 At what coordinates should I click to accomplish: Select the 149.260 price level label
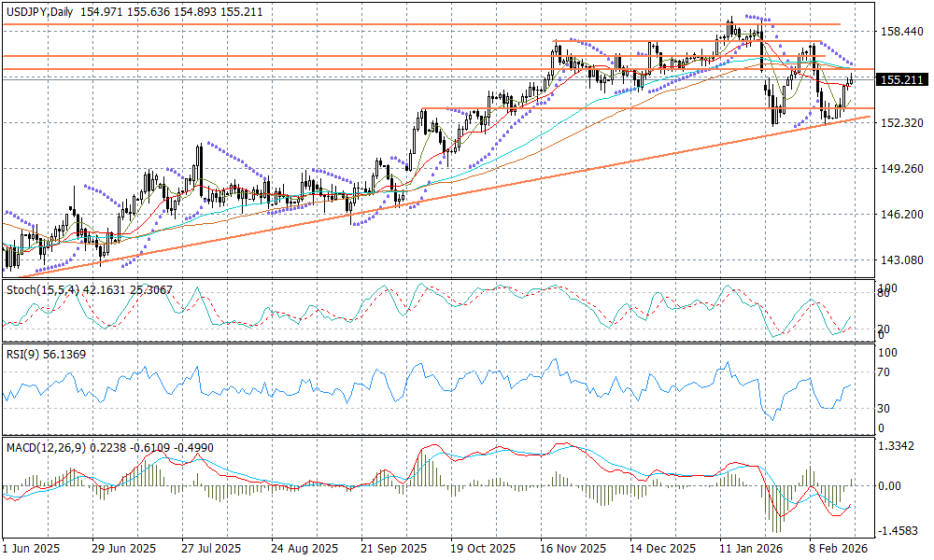[902, 169]
